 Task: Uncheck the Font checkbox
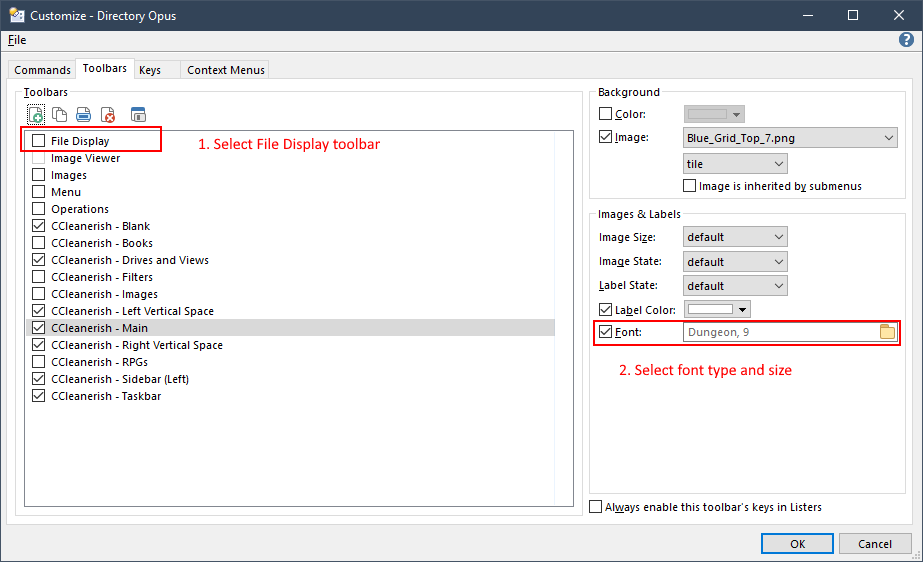coord(605,332)
